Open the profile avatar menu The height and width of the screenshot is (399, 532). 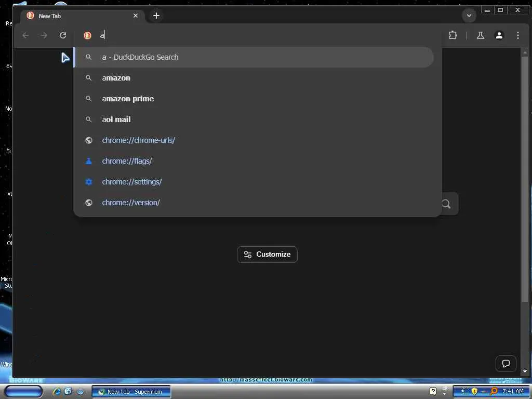coord(499,35)
